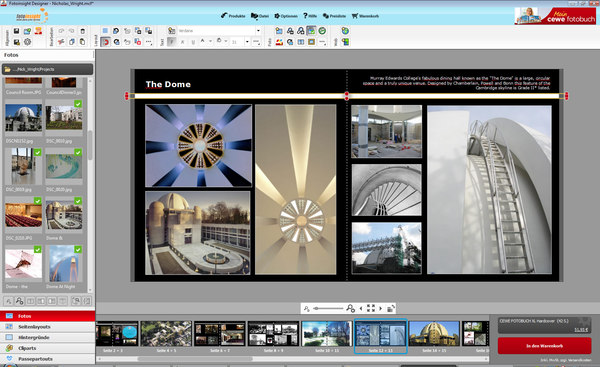Image resolution: width=600 pixels, height=367 pixels.
Task: Open the Warenkorb menu
Action: click(x=365, y=16)
